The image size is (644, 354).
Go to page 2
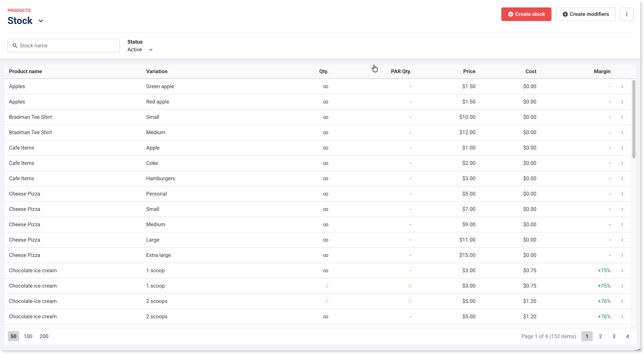(600, 336)
